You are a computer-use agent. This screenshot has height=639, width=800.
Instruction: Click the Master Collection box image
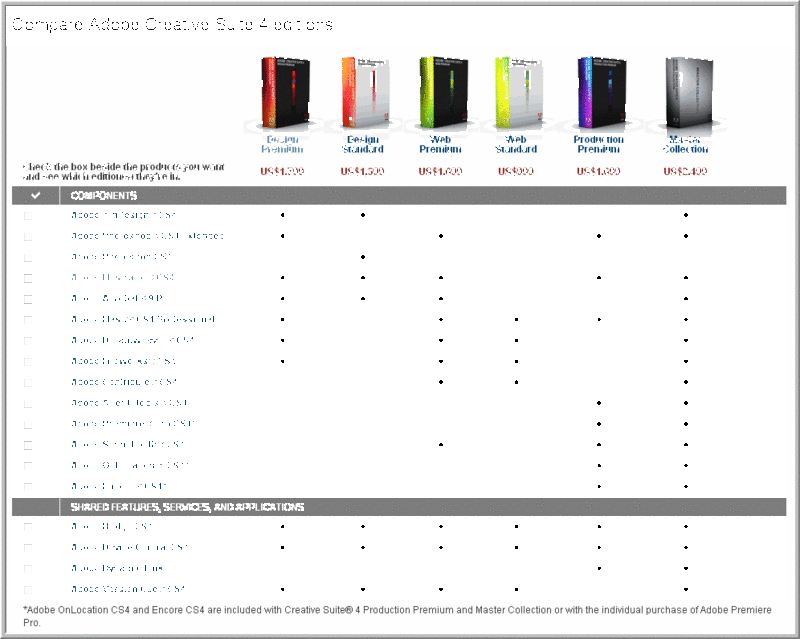click(x=688, y=92)
